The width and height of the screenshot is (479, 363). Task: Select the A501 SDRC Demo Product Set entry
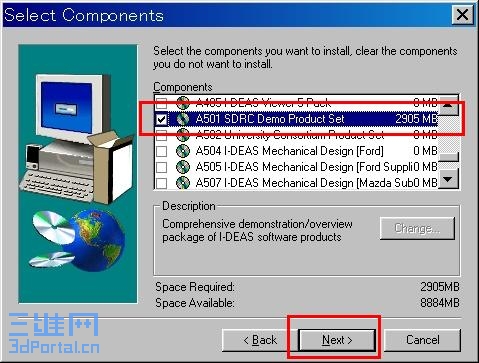[x=296, y=119]
